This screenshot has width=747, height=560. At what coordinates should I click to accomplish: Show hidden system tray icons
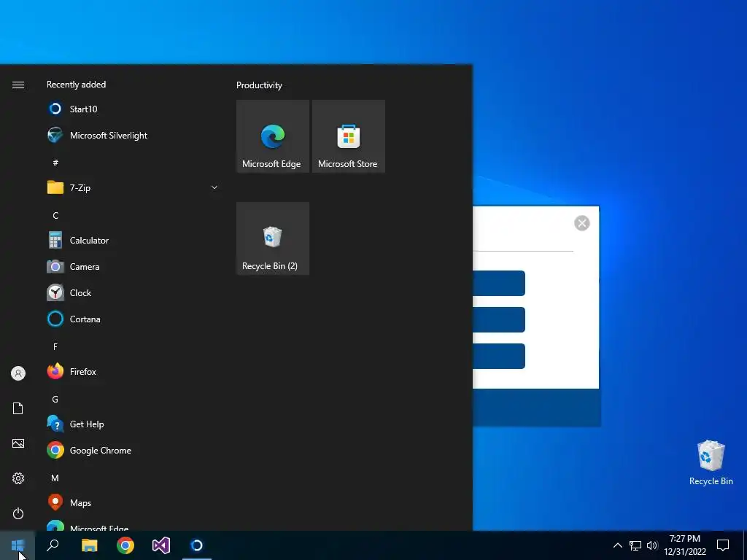pyautogui.click(x=617, y=545)
